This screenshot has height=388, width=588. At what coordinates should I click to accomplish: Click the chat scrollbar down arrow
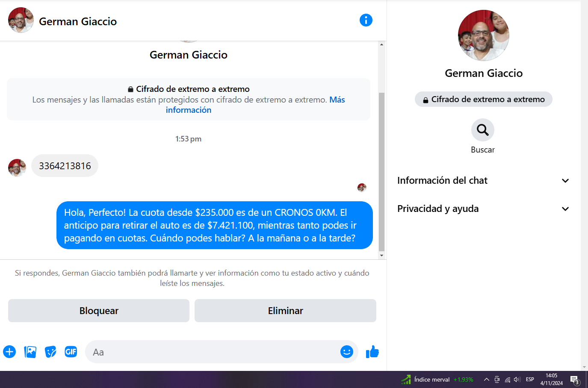(381, 256)
